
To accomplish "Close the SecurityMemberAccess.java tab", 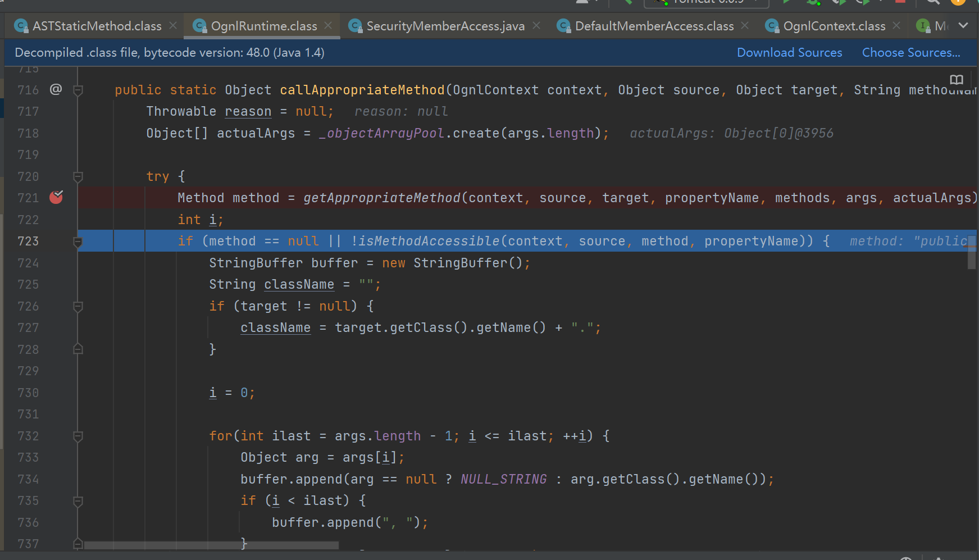I will pyautogui.click(x=536, y=26).
